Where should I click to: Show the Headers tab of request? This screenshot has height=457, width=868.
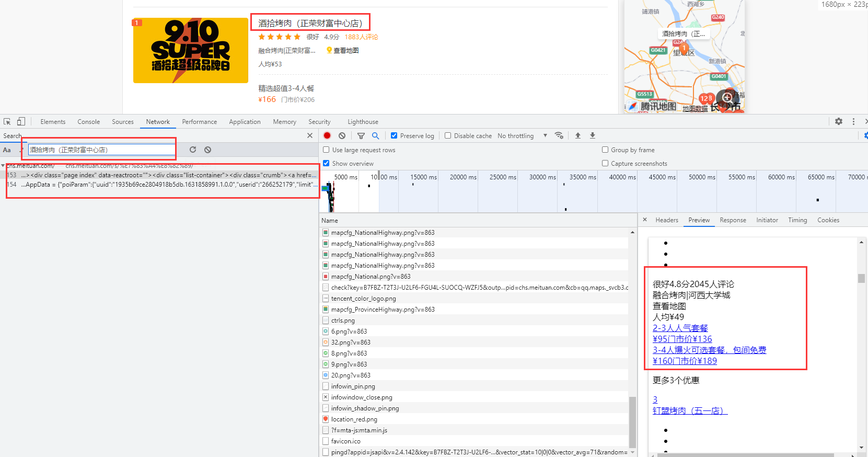coord(667,220)
